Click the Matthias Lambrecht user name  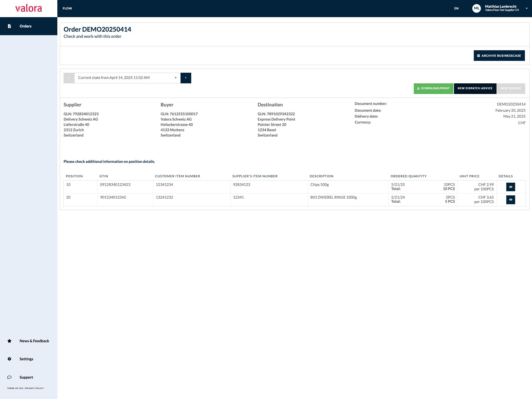click(x=501, y=7)
